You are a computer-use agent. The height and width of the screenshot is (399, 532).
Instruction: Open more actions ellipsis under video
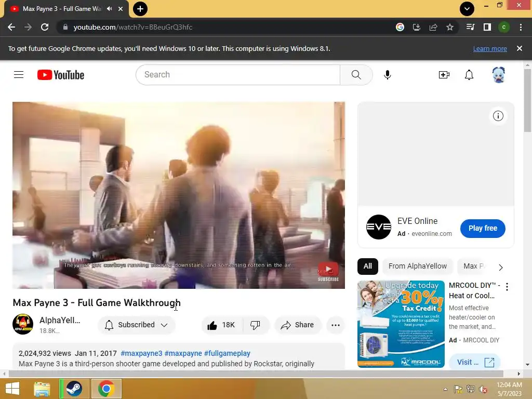tap(336, 325)
